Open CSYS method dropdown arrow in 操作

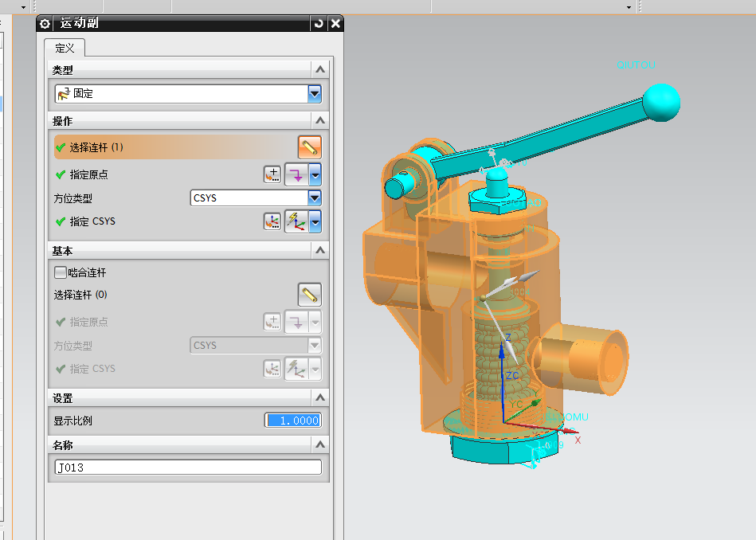click(x=315, y=221)
